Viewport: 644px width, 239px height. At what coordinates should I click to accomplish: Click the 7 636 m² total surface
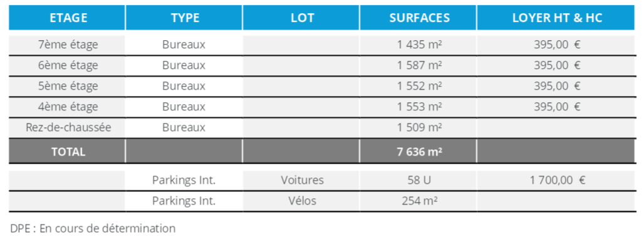[418, 151]
